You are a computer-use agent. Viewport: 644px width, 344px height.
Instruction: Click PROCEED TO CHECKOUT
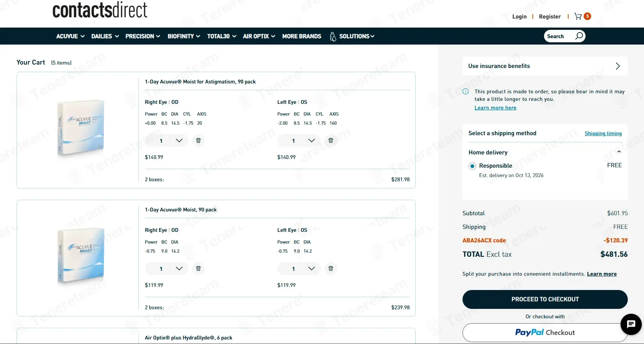tap(545, 299)
